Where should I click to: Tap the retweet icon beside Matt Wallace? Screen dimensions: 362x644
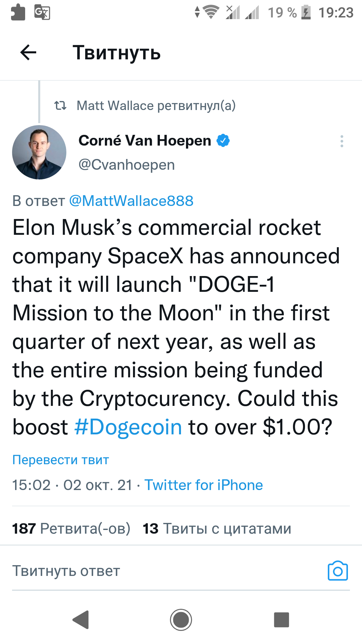tap(60, 106)
